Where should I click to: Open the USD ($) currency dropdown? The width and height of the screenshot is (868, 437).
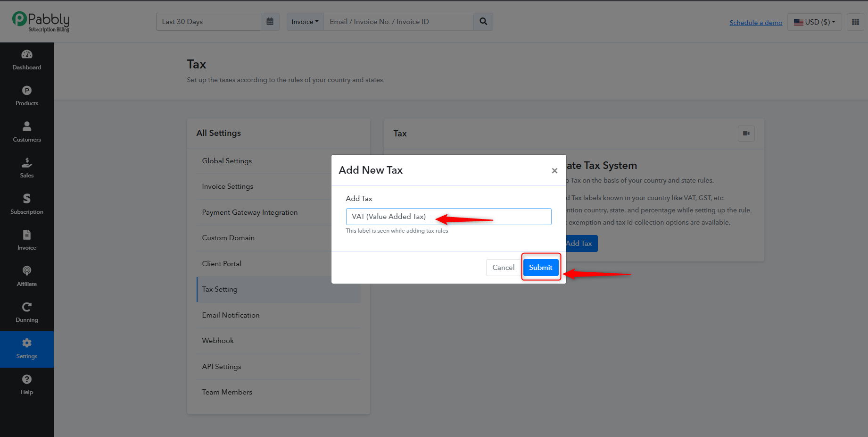click(815, 22)
